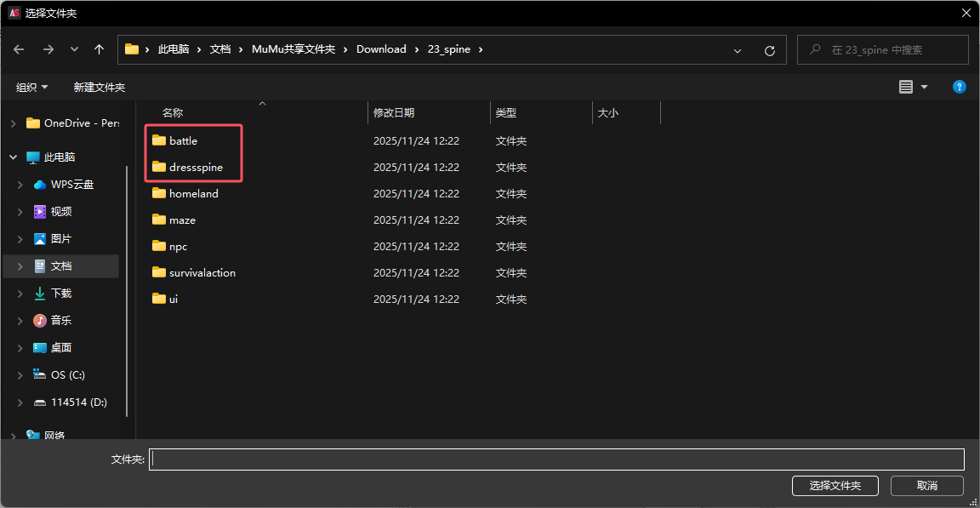The image size is (980, 508).
Task: Go forward with the right arrow
Action: [48, 49]
